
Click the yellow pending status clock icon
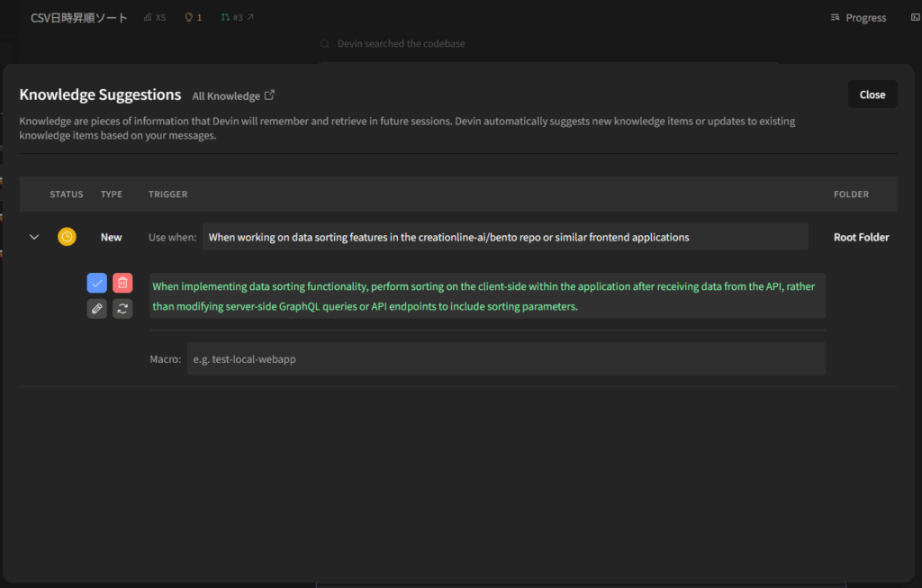pyautogui.click(x=67, y=237)
